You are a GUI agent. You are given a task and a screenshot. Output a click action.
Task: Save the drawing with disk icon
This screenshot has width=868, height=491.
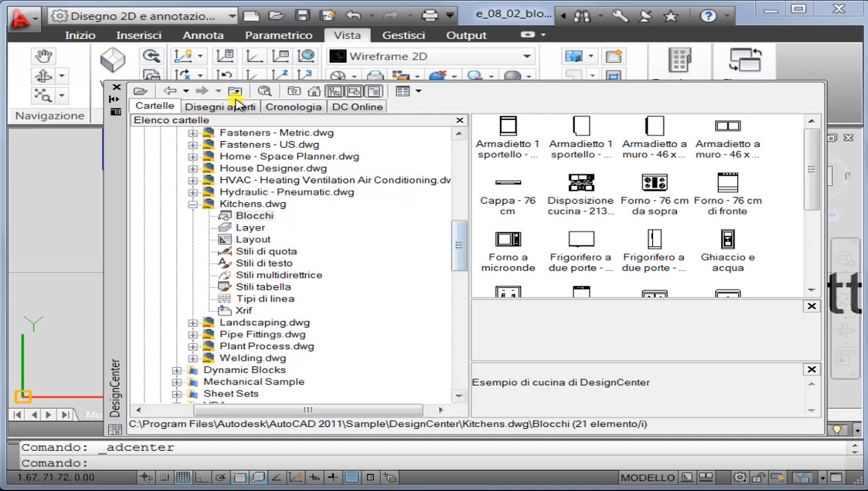(x=302, y=16)
